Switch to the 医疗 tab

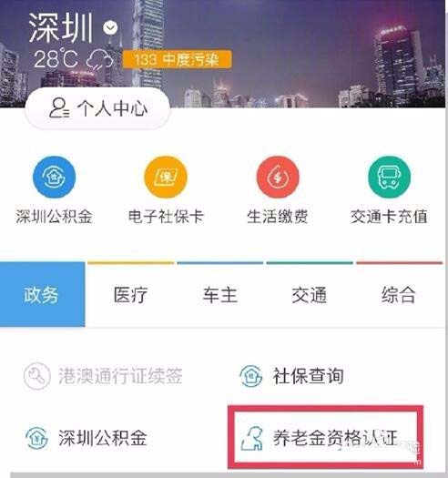130,295
